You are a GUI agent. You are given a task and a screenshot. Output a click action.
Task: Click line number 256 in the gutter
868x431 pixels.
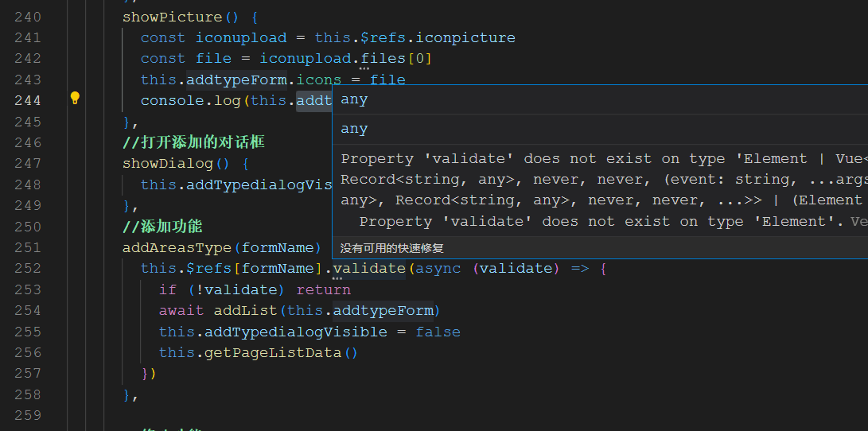[x=28, y=352]
